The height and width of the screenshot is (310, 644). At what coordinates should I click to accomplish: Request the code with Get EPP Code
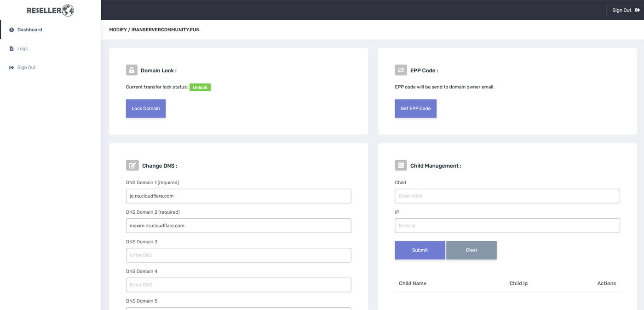tap(415, 109)
